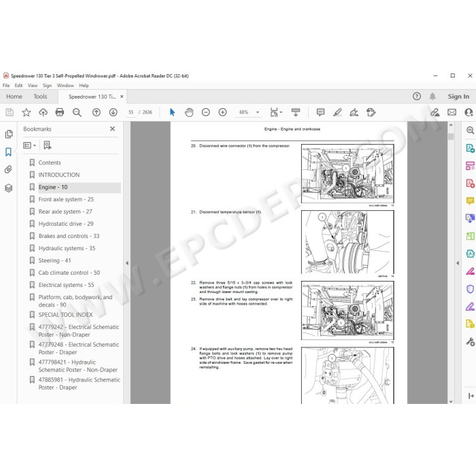Screen dimensions: 476x476
Task: Share a link to the file
Action: 435,112
